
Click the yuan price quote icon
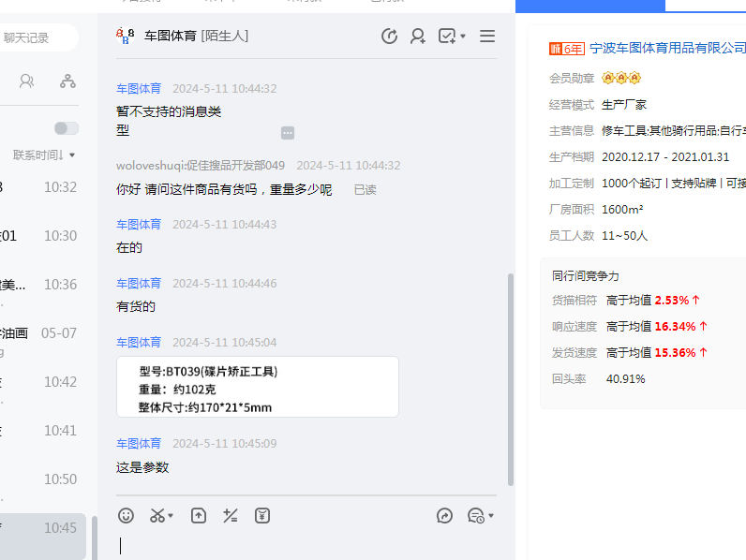(x=262, y=515)
